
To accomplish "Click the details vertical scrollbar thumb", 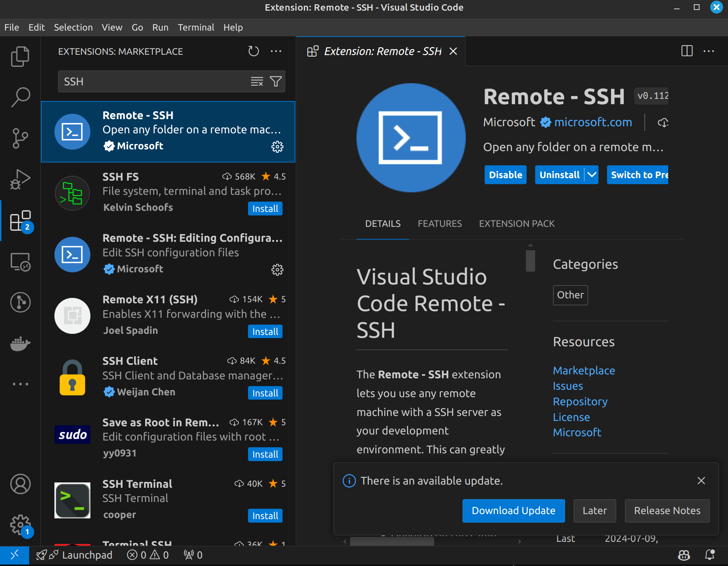I will point(531,261).
